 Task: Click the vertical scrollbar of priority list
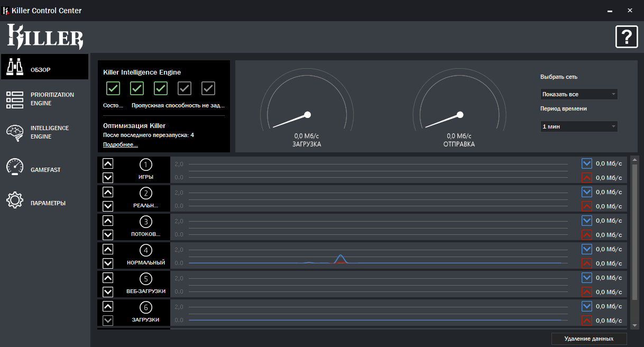(x=635, y=233)
